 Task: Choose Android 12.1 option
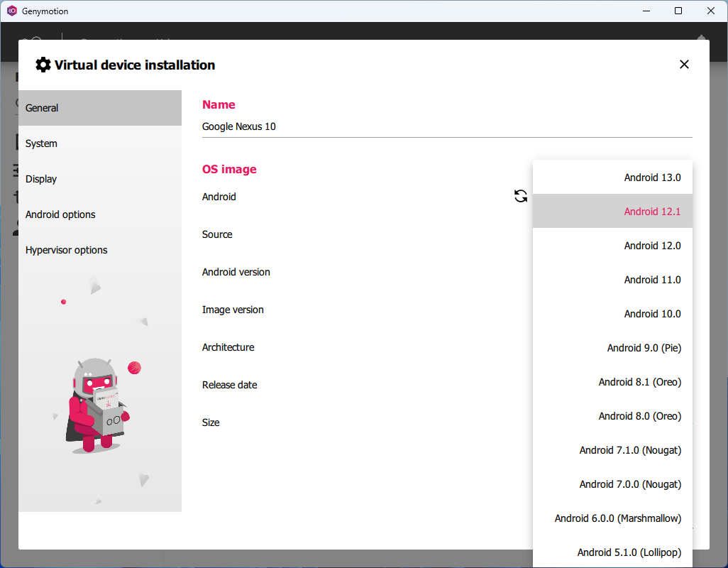coord(612,212)
